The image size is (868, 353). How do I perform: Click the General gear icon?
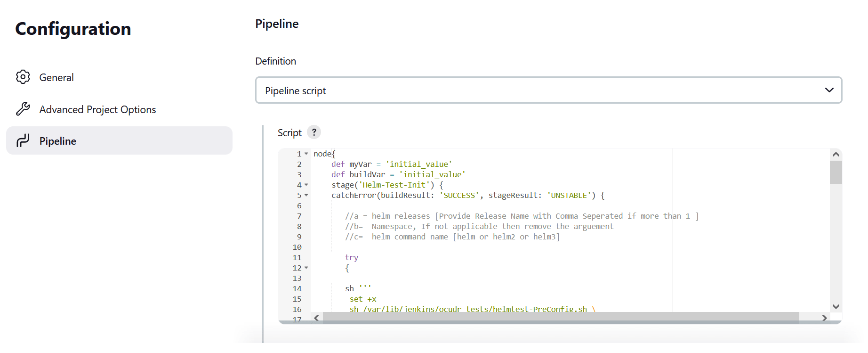(x=23, y=77)
